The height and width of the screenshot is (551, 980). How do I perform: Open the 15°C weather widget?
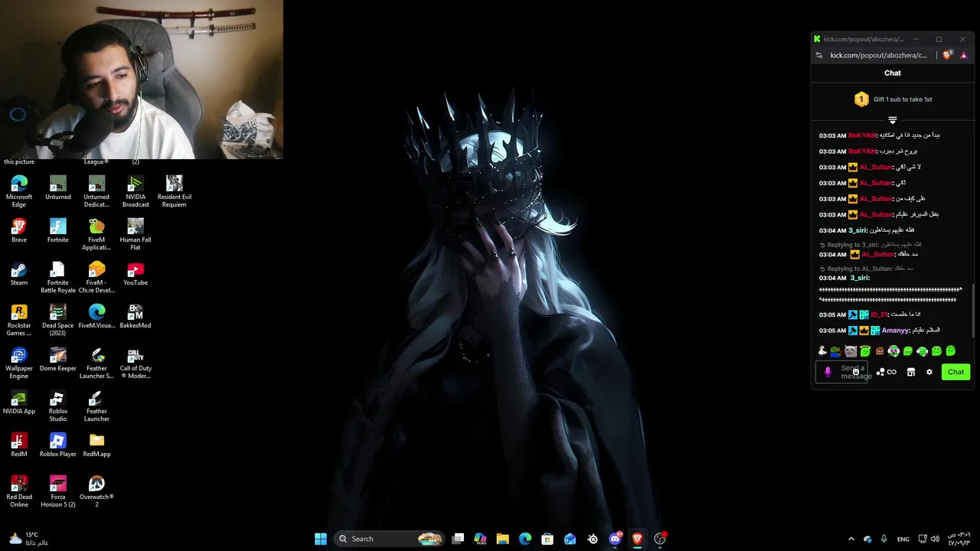(x=28, y=539)
